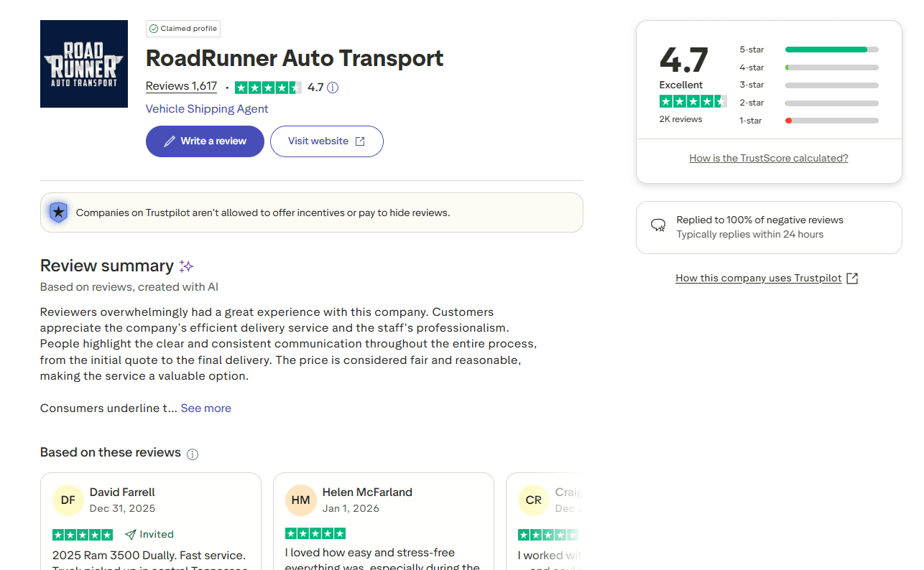This screenshot has height=570, width=924.
Task: Click the external link icon on Visit website
Action: pos(361,141)
